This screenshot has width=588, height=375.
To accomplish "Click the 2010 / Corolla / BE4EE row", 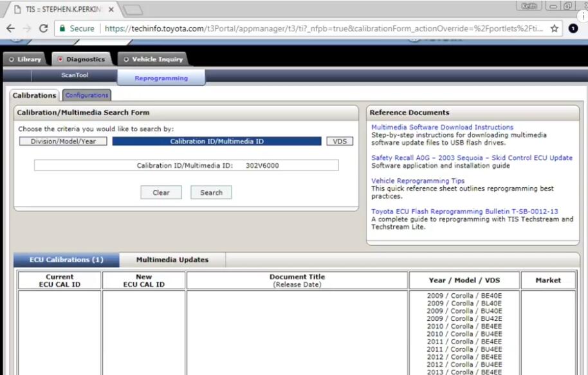I will coord(464,326).
